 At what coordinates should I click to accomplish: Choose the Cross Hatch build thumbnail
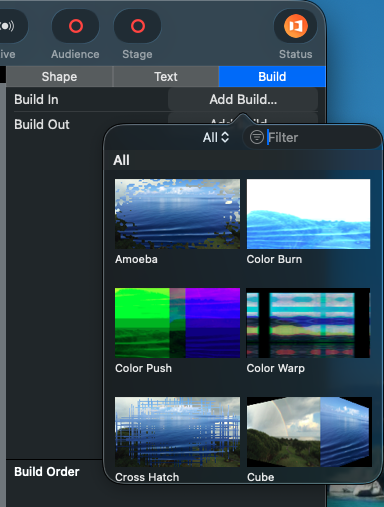tap(177, 432)
